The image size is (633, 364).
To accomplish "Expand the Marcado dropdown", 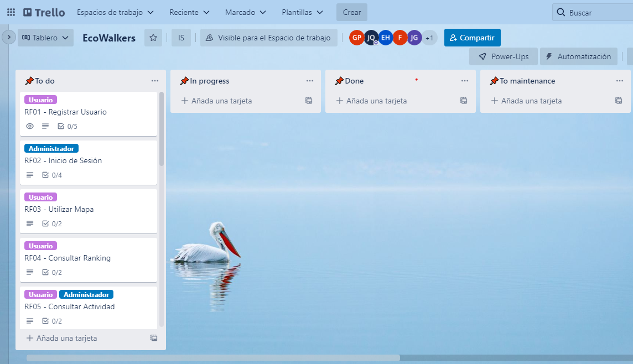I will click(246, 13).
